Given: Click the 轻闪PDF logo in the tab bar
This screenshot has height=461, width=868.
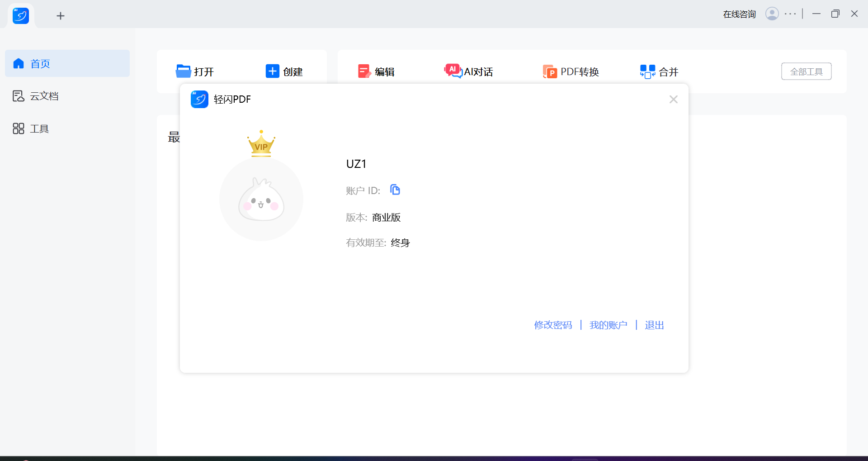Looking at the screenshot, I should [21, 16].
